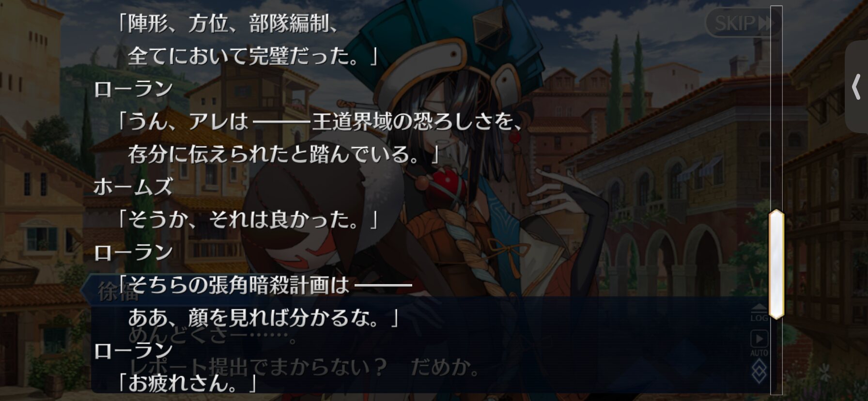Screen dimensions: 868x401
Task: Click the ホームズ speaker name
Action: (x=133, y=187)
